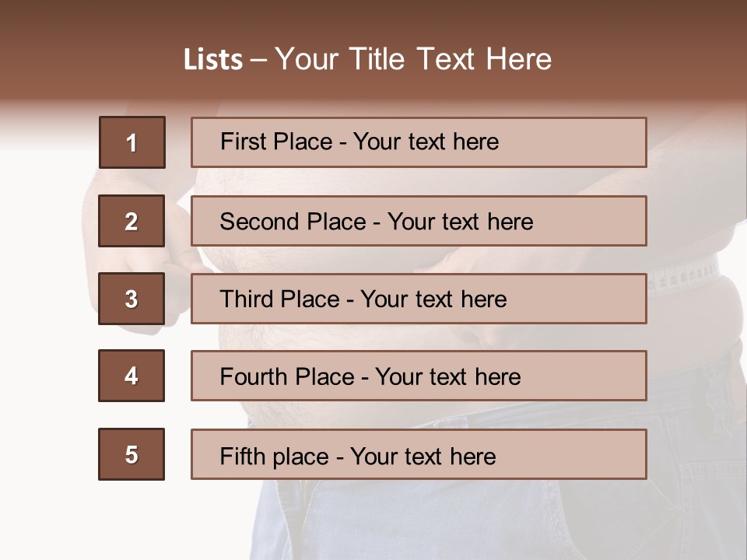Click the number 5 box
Image resolution: width=747 pixels, height=560 pixels.
pos(132,454)
